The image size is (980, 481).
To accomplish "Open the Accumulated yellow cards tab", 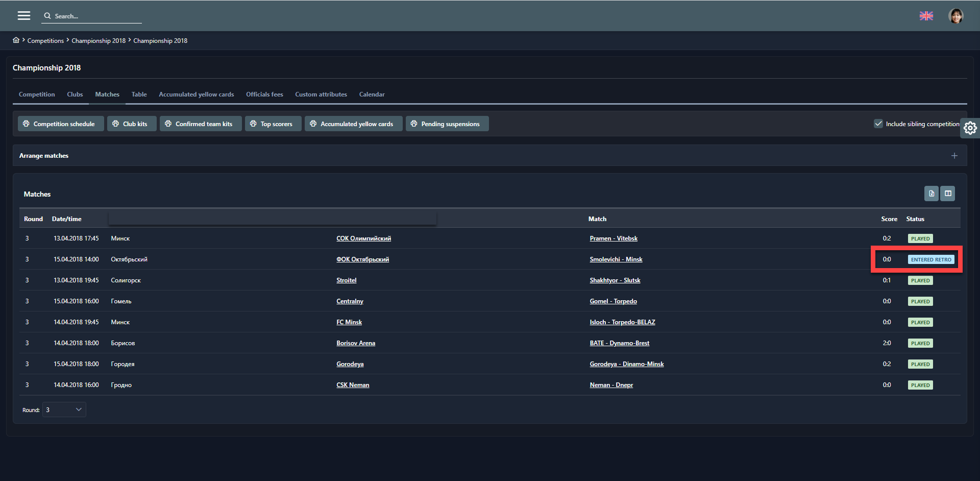I will (196, 94).
